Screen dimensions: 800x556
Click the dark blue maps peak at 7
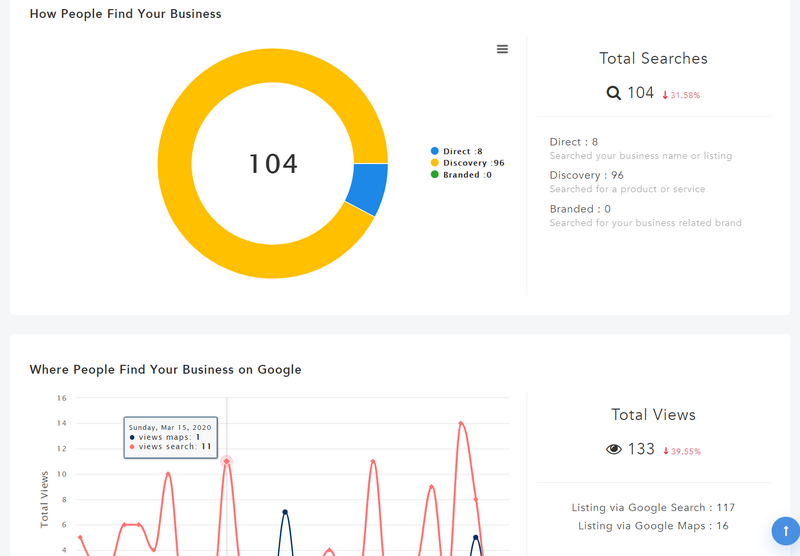coord(285,512)
